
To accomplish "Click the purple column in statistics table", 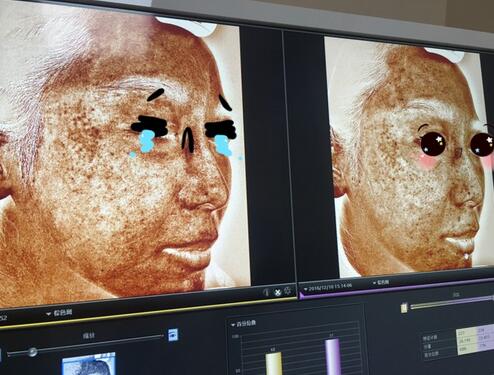I will 486,338.
